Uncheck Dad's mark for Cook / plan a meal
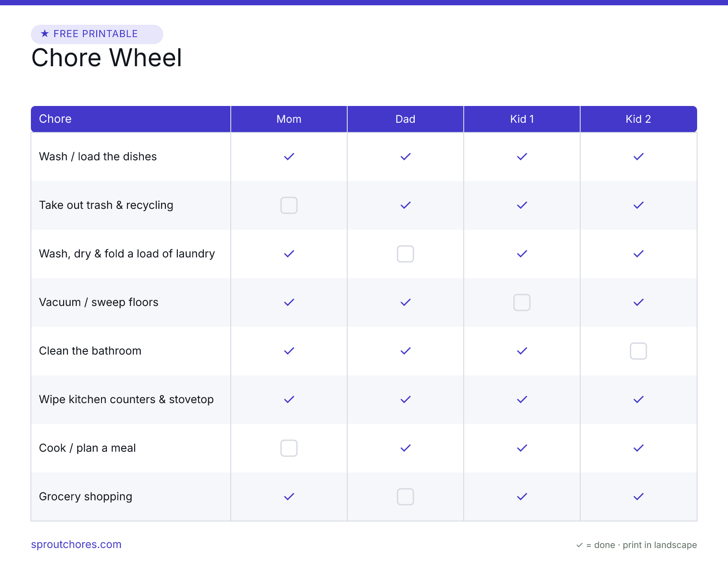Image resolution: width=728 pixels, height=563 pixels. pyautogui.click(x=405, y=448)
